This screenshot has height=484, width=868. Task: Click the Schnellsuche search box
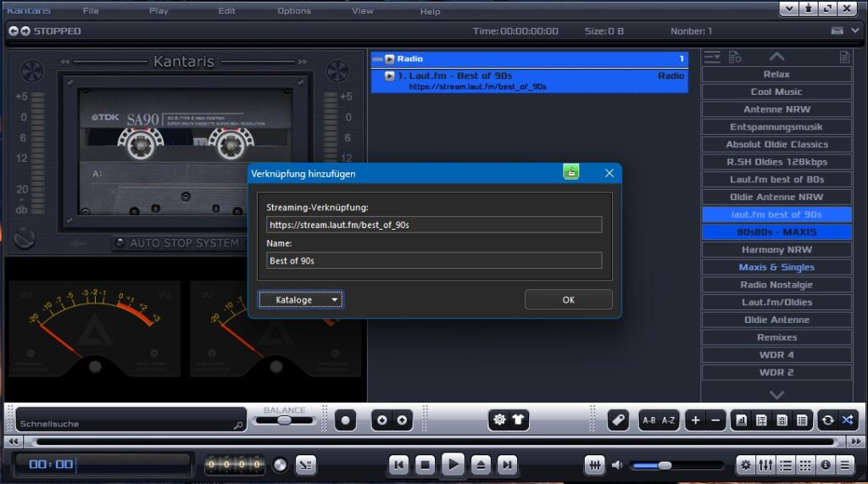tap(131, 420)
